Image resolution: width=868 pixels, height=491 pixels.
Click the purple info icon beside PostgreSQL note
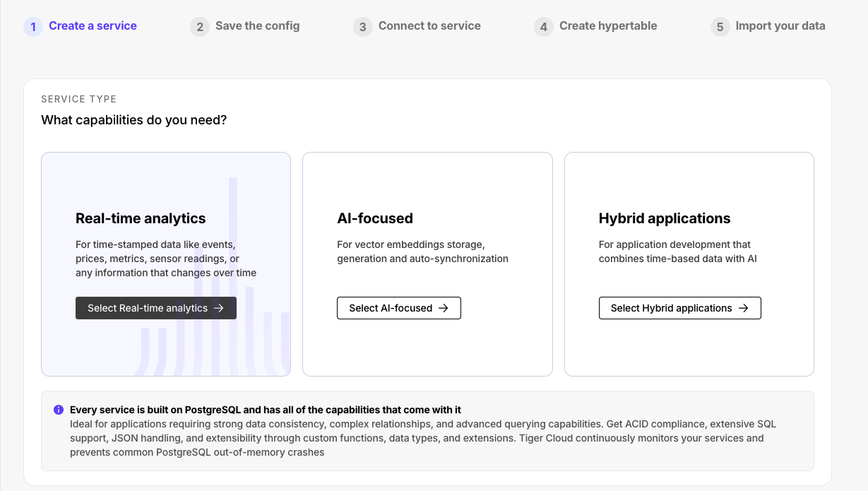59,410
